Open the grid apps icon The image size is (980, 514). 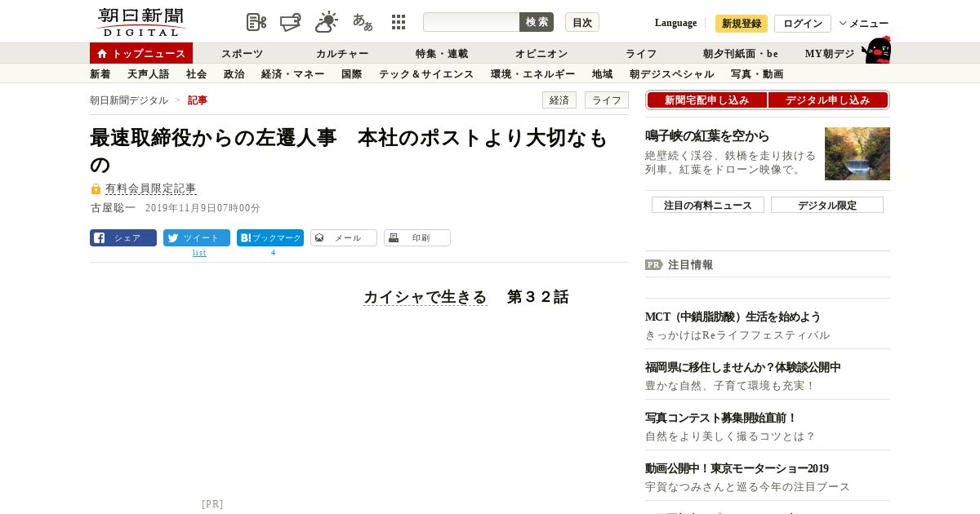click(399, 22)
